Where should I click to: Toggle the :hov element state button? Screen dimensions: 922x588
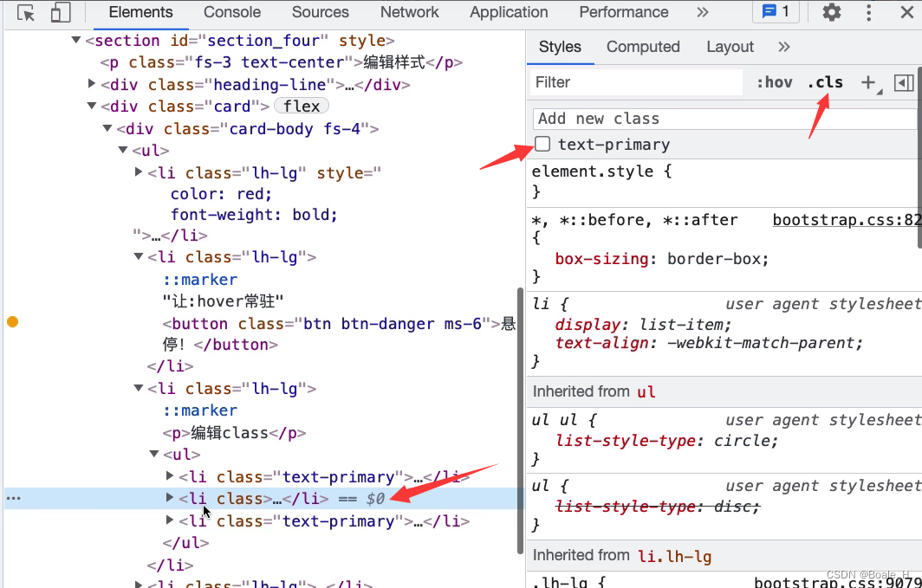point(774,83)
